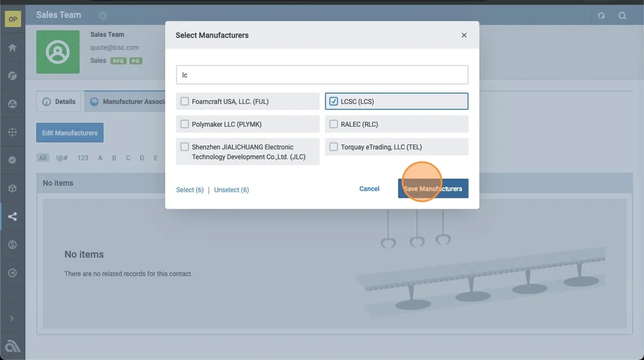This screenshot has width=644, height=360.
Task: Click the cube icon in the sidebar
Action: (x=12, y=189)
